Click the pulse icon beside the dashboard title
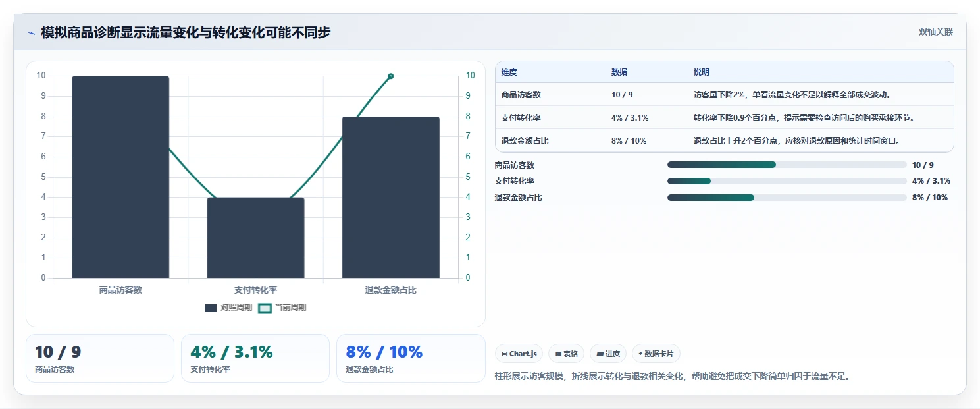Viewport: 980px width, 409px height. coord(31,32)
